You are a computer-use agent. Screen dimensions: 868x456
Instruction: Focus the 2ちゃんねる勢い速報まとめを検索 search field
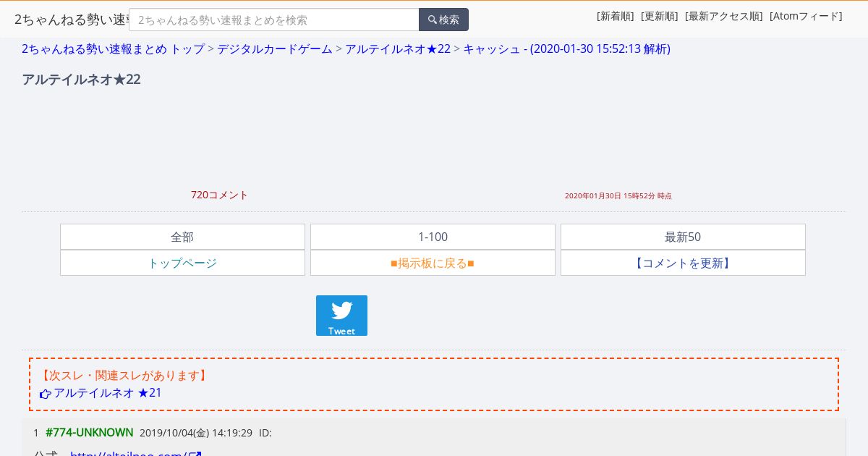click(274, 20)
